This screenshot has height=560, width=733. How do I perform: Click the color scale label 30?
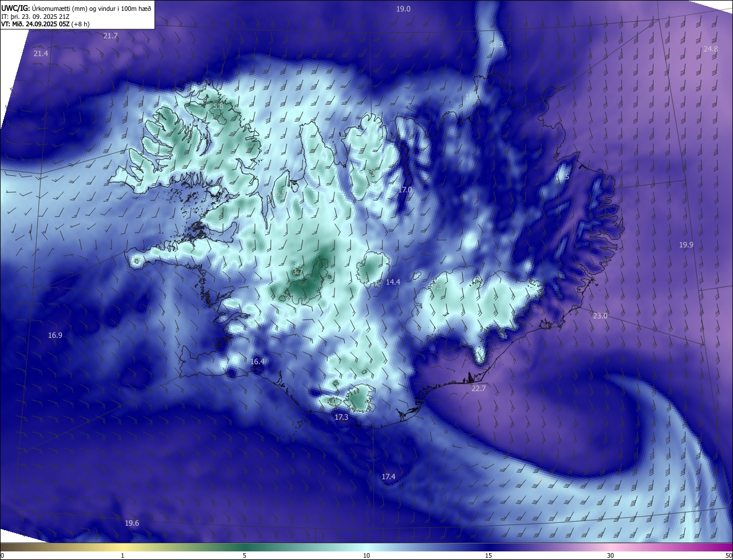610,556
